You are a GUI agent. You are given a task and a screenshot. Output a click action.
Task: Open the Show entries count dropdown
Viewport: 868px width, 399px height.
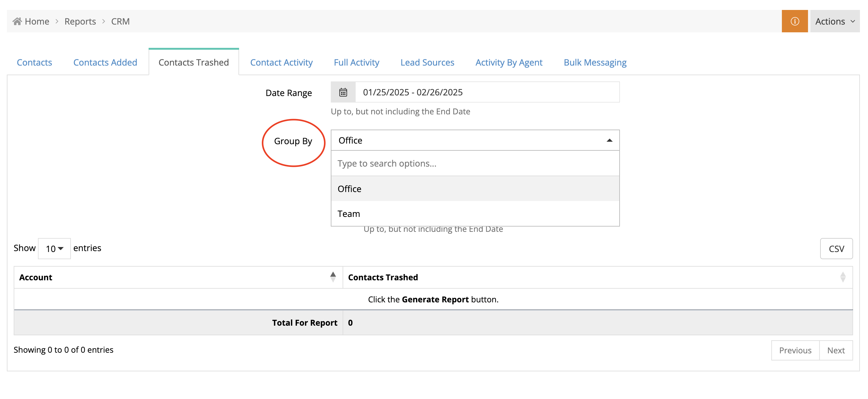[54, 249]
